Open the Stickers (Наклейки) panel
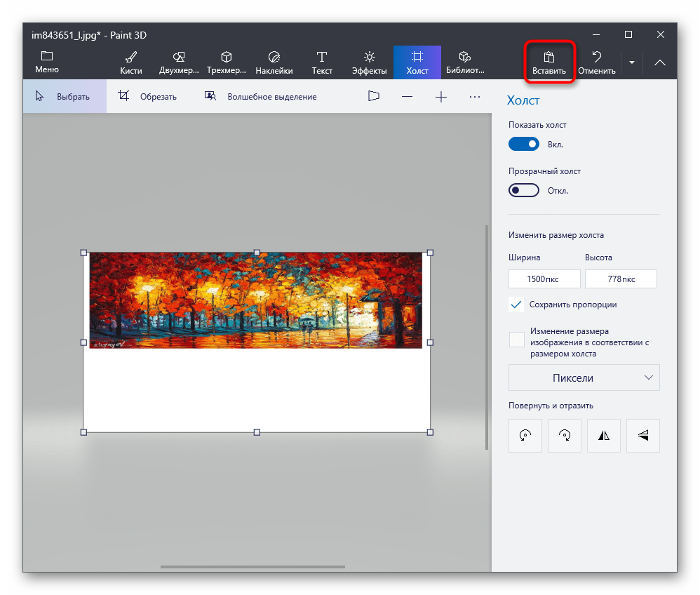The width and height of the screenshot is (700, 595). 274,62
